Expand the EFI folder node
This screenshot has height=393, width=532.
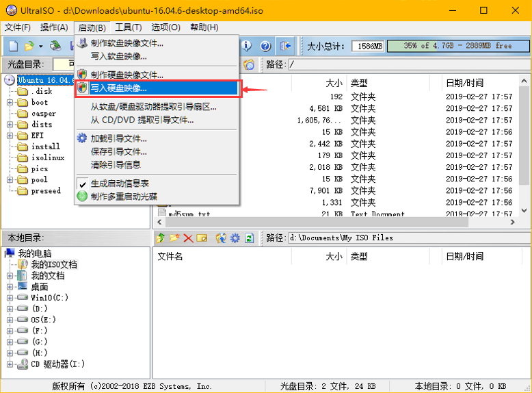[x=10, y=136]
